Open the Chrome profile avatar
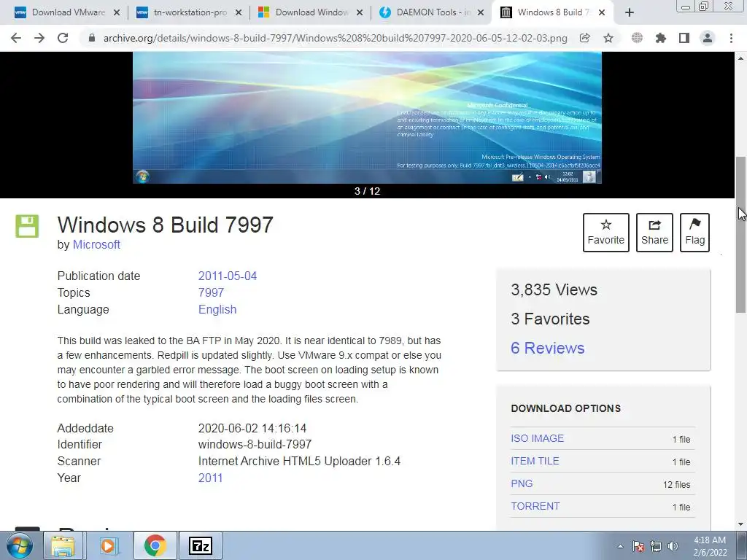Screen dimensions: 747x560 (708, 38)
